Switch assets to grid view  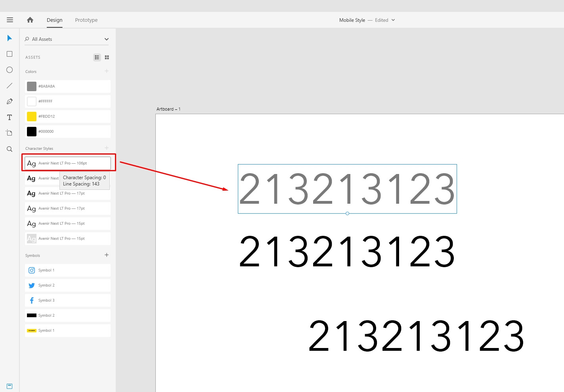coord(107,57)
